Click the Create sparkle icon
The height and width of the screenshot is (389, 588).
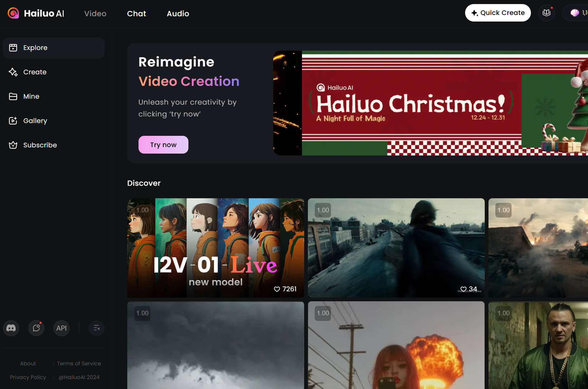coord(13,72)
